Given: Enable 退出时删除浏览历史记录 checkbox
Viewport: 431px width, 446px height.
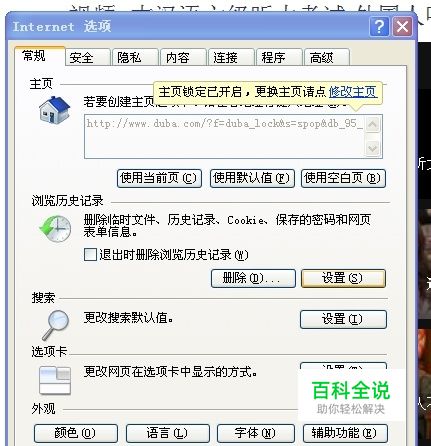Looking at the screenshot, I should [x=90, y=255].
